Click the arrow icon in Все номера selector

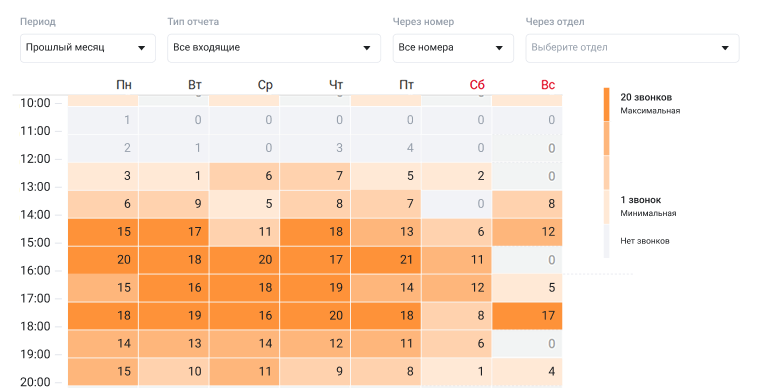point(499,48)
